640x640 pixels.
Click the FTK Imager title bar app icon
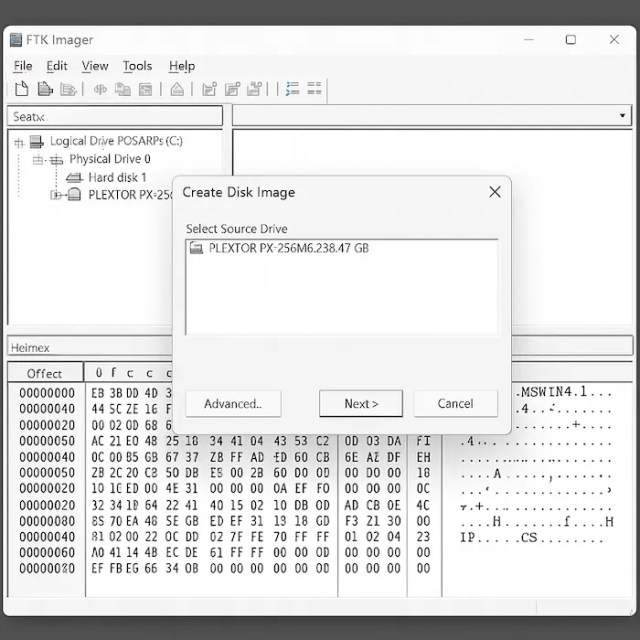tap(16, 40)
